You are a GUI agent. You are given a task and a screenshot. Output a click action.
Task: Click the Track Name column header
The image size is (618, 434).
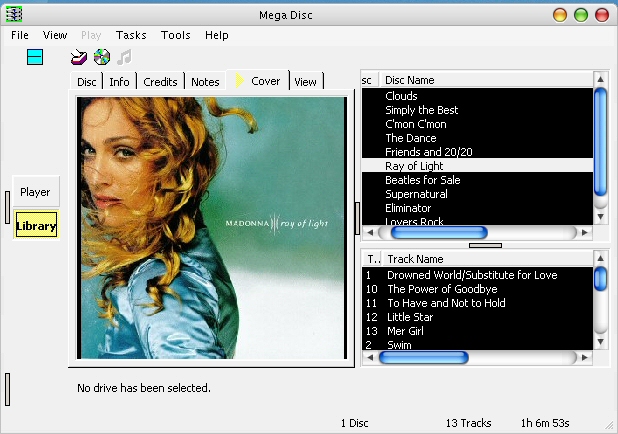pos(488,259)
